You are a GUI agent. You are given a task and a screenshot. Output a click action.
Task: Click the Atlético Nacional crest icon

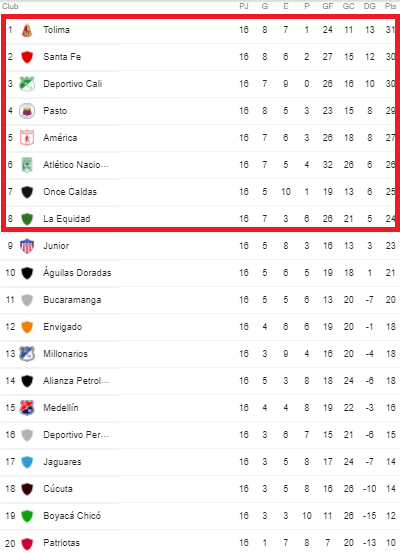click(27, 165)
